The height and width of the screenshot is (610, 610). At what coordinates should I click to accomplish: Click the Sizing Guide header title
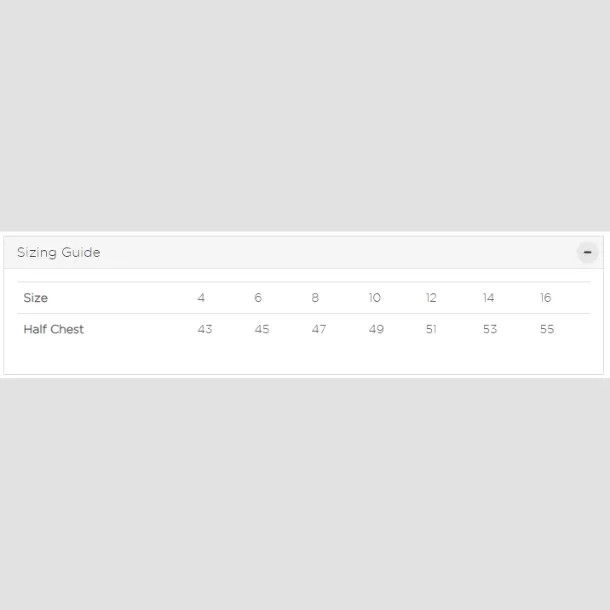tap(59, 252)
